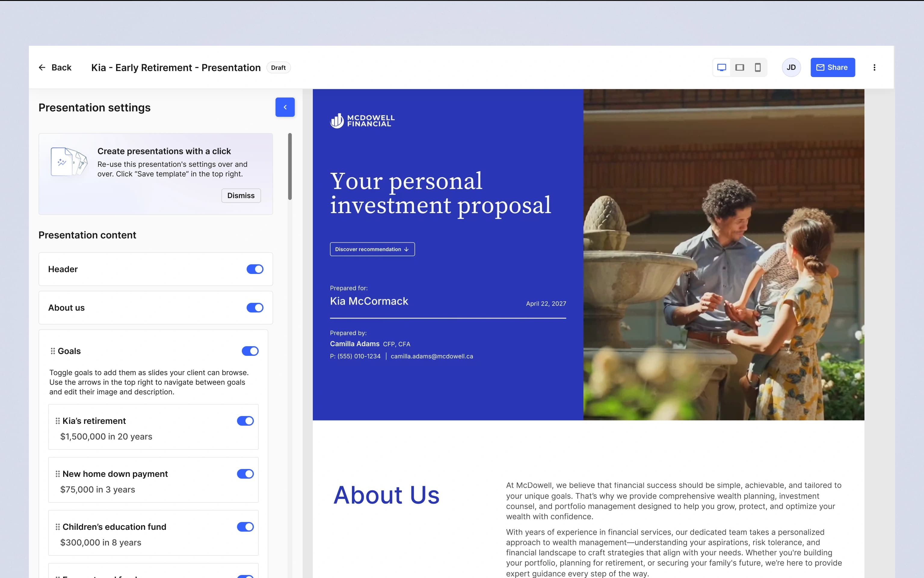Click the Presentation content heading

coord(87,235)
